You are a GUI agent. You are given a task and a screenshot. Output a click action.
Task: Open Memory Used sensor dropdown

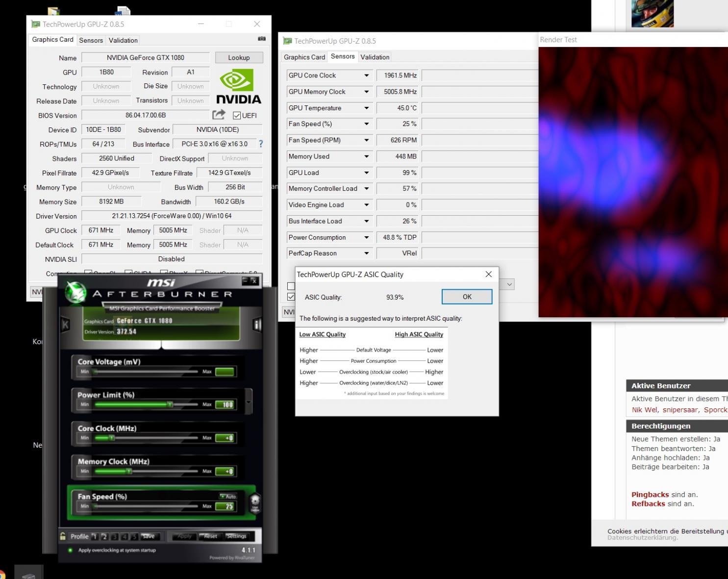366,156
